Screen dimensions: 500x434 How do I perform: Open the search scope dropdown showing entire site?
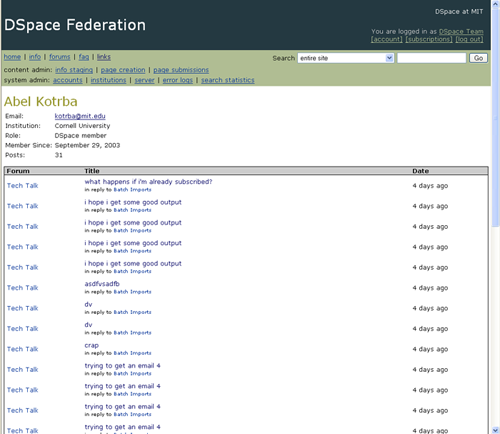pos(346,58)
